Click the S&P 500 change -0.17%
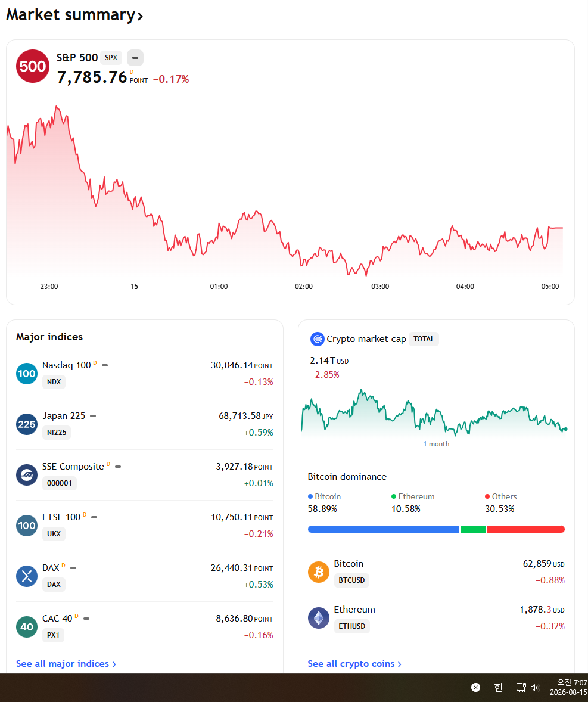The height and width of the screenshot is (702, 588). pyautogui.click(x=171, y=79)
